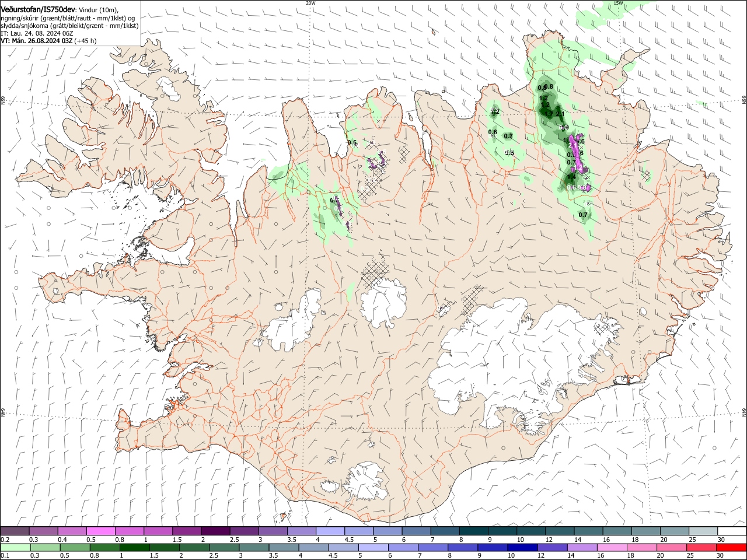Image resolution: width=747 pixels, height=560 pixels.
Task: Pick bottom-row red swatch between 25 and 30
Action: pos(701,547)
